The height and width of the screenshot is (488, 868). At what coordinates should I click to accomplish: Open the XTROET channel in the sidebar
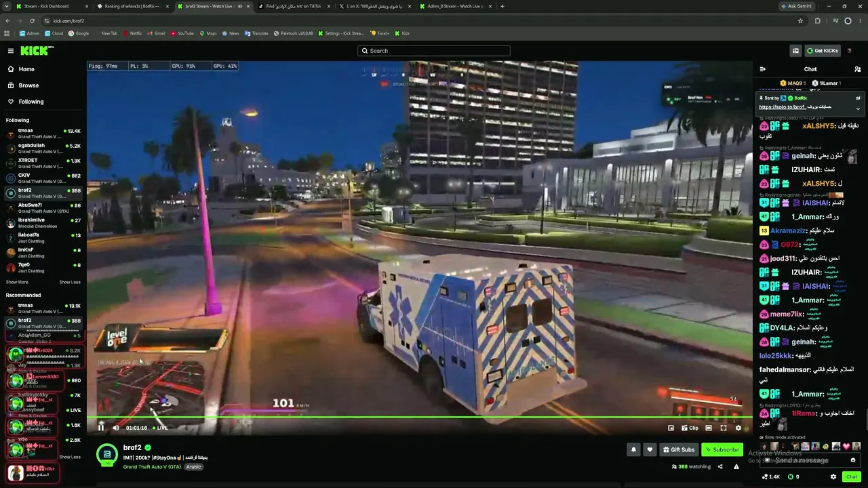[x=43, y=163]
